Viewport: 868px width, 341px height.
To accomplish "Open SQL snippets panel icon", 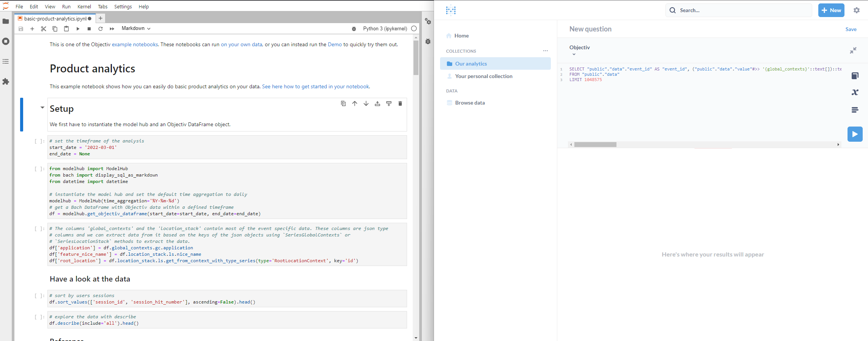I will coord(855,110).
